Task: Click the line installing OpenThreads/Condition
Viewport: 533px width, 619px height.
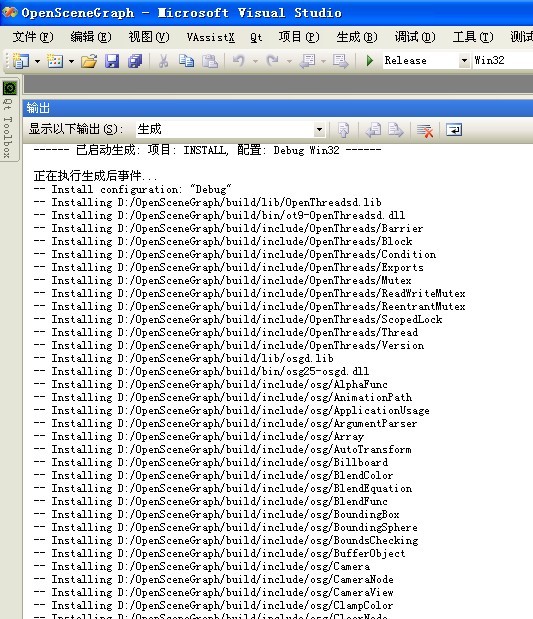Action: point(235,255)
